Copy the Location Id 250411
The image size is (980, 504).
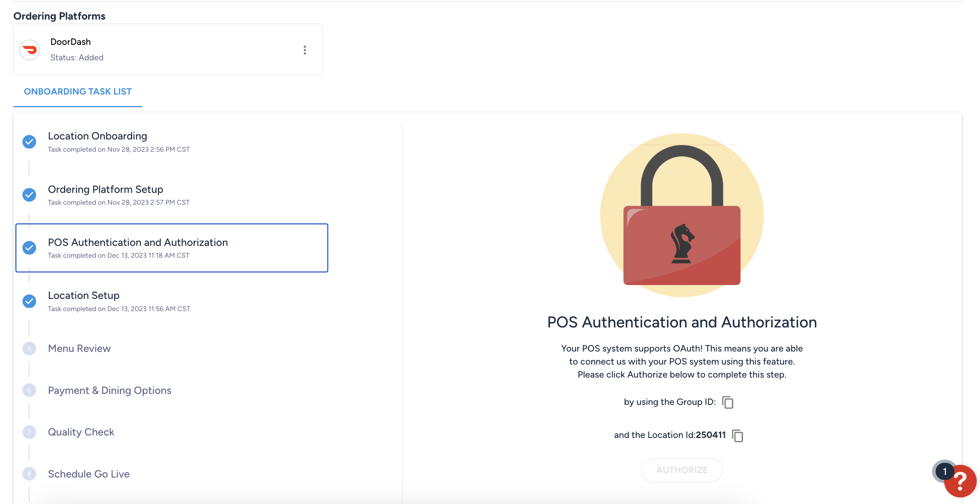click(737, 435)
